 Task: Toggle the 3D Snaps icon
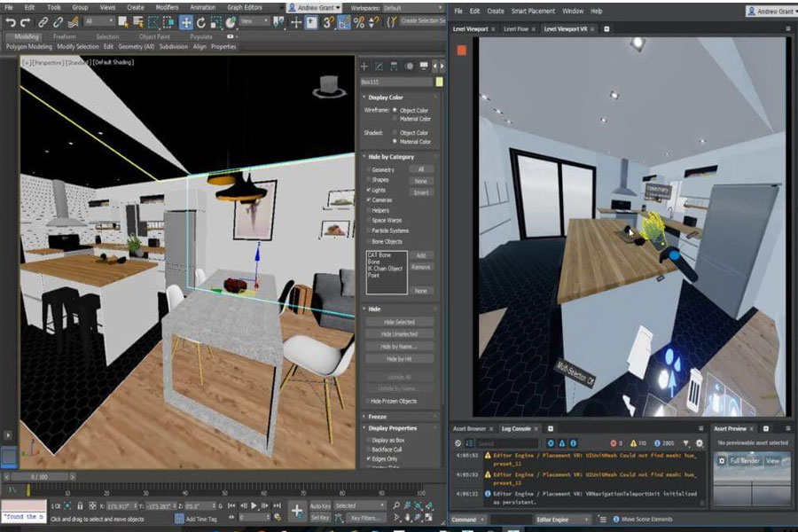328,22
